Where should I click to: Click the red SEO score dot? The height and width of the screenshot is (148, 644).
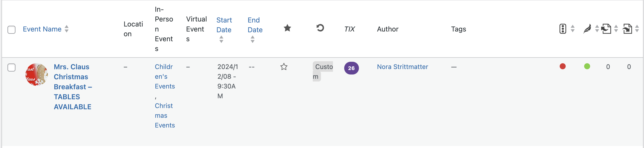(562, 66)
